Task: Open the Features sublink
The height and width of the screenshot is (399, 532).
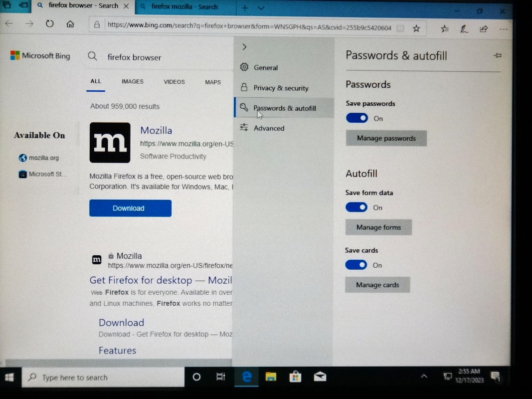Action: click(117, 351)
